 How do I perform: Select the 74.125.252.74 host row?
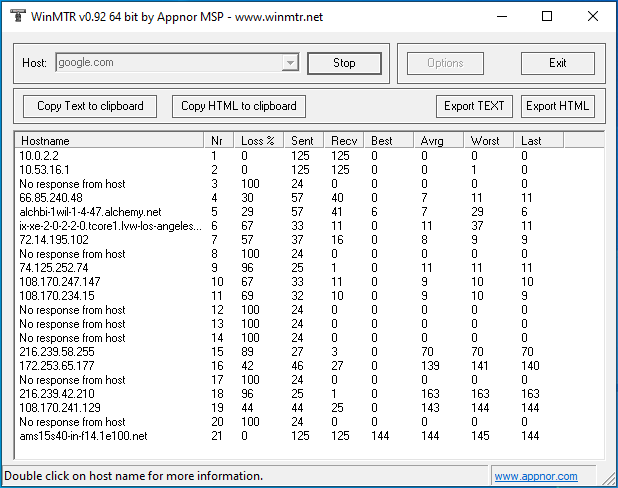pyautogui.click(x=309, y=268)
